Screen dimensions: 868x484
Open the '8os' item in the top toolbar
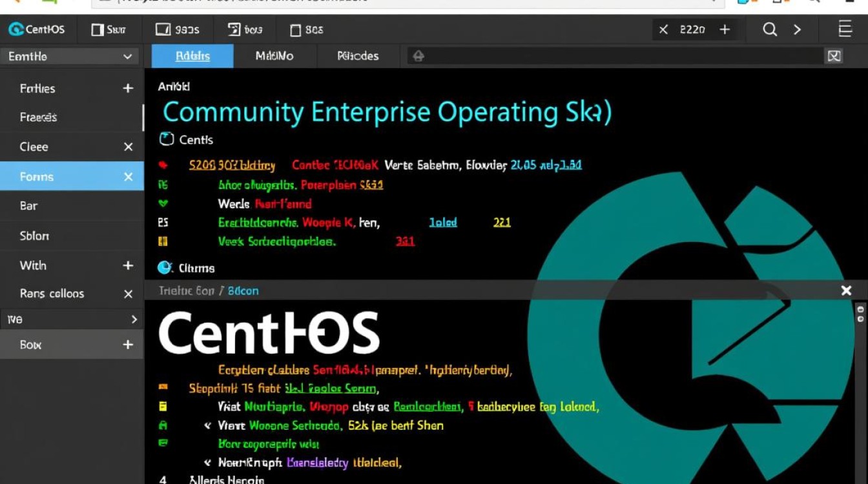point(307,30)
